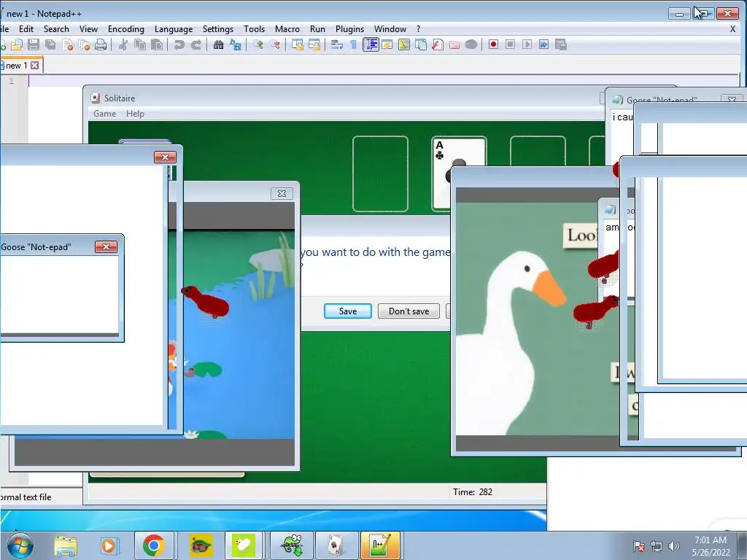Open Google Chrome from the taskbar
The image size is (747, 560).
click(x=153, y=545)
